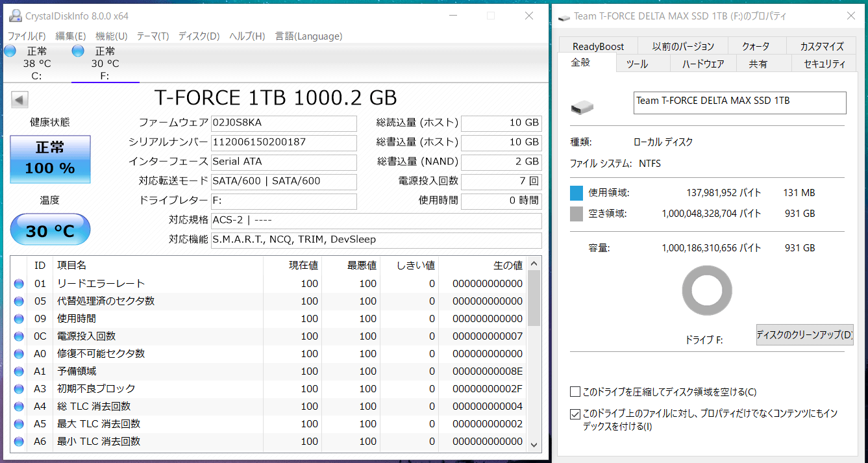Click the 30 °C temperature indicator
868x463 pixels.
coord(50,230)
